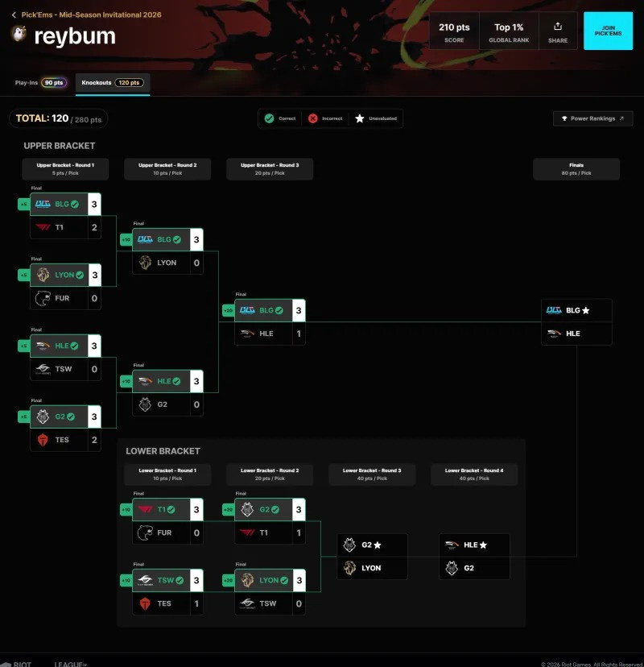
Task: Click the Upper Bracket - Round 3 header
Action: coord(270,169)
